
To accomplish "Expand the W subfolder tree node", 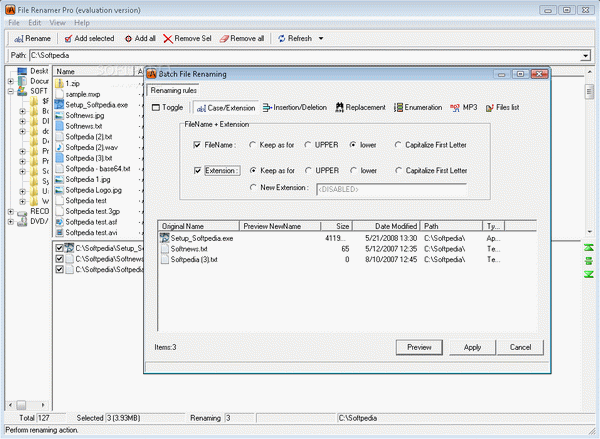I will point(23,201).
